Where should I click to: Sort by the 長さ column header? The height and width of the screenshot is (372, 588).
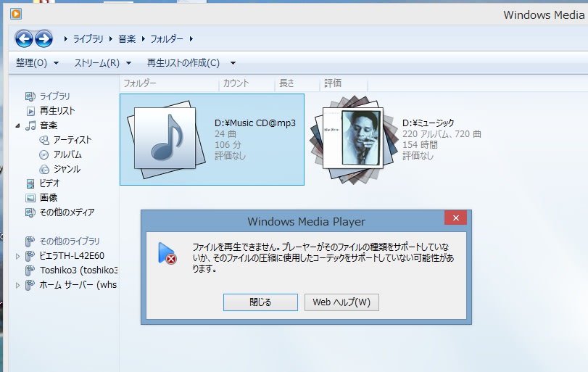[x=297, y=83]
